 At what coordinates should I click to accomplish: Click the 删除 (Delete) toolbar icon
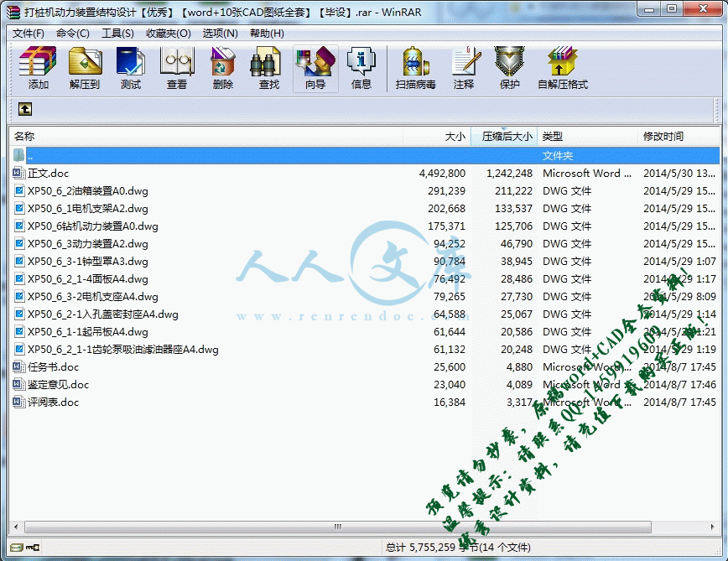[223, 61]
